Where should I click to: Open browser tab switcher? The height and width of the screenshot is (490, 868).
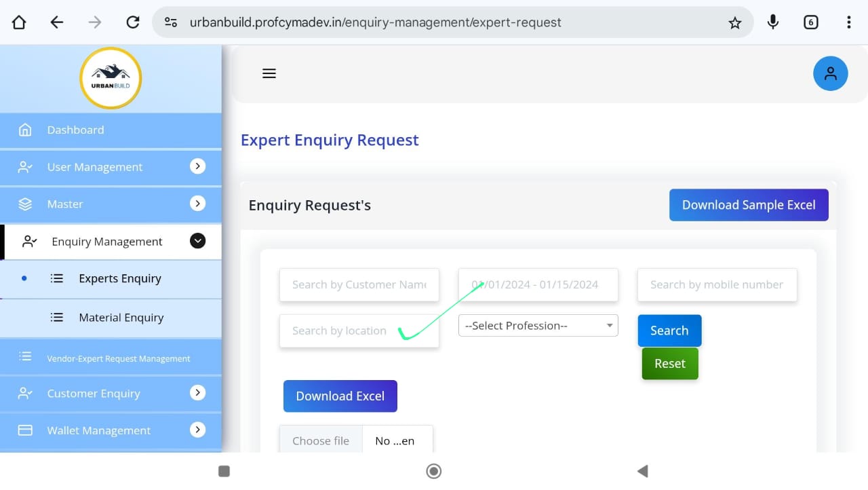(x=810, y=22)
